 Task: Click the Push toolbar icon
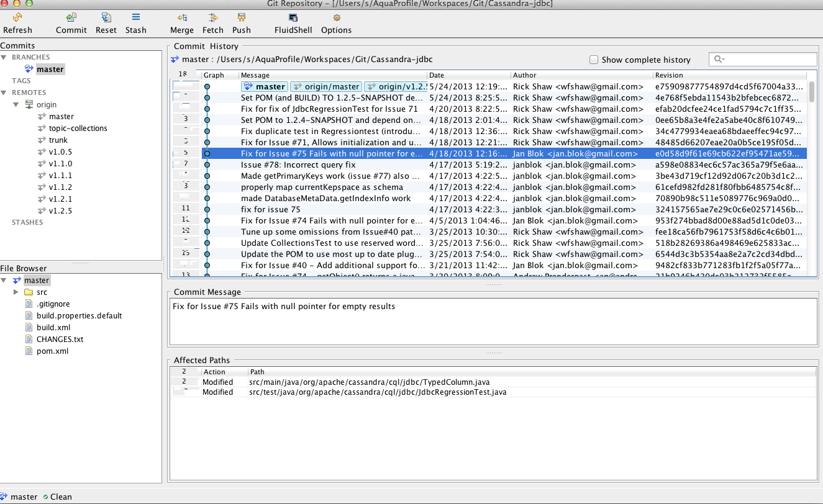[242, 17]
